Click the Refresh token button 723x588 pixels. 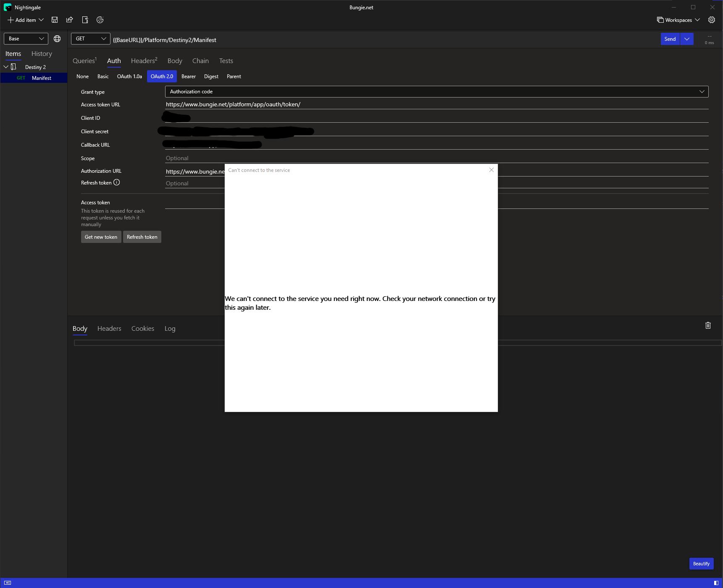point(142,237)
